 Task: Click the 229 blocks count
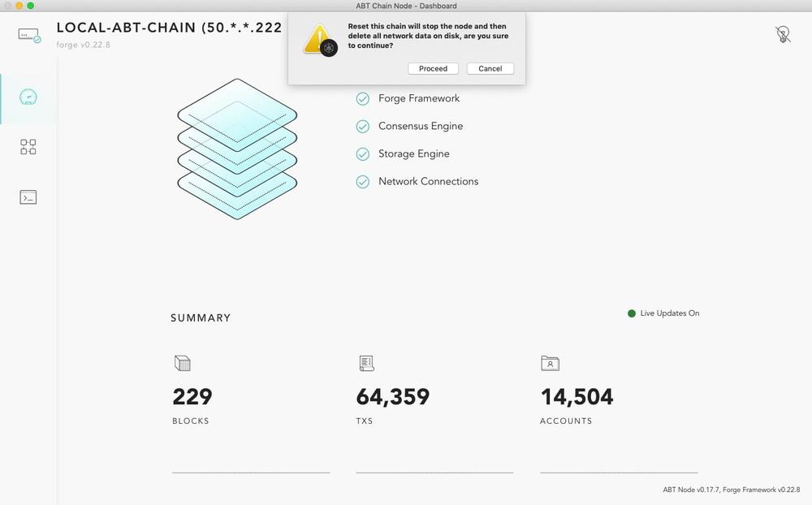coord(192,397)
